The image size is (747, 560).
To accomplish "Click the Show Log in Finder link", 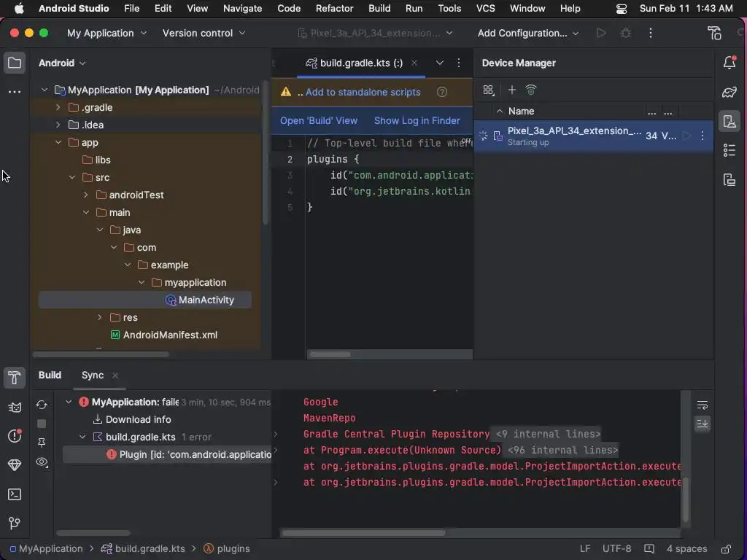I will click(417, 120).
